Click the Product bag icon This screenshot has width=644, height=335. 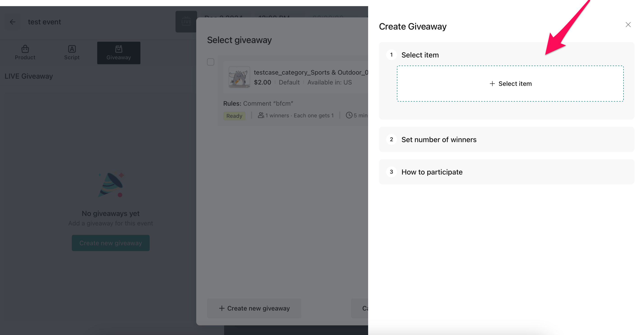(25, 49)
